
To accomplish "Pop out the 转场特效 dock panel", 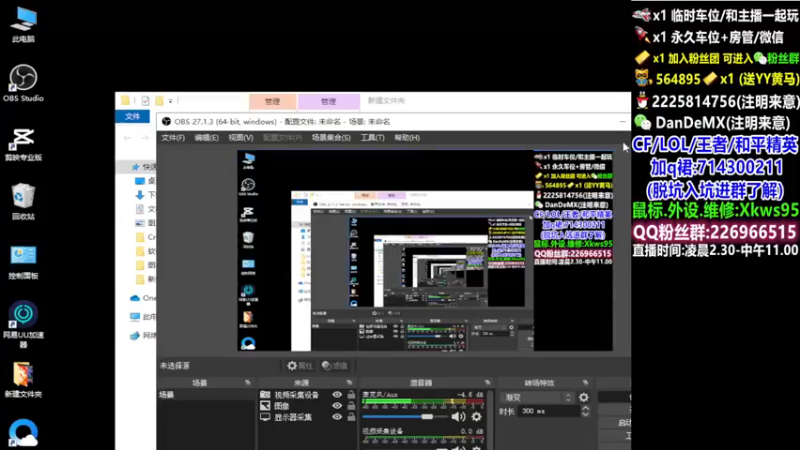I will coord(585,382).
